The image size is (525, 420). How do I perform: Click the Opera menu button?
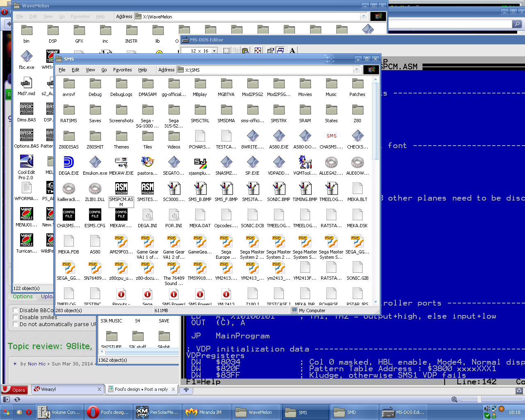point(14,390)
